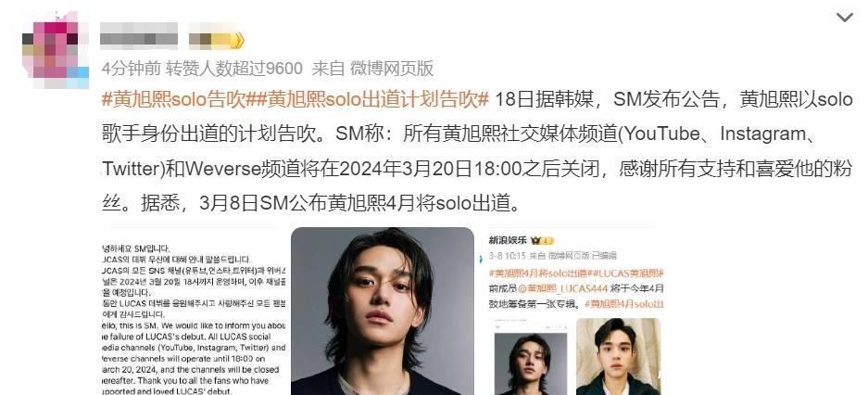Viewport: 868px width, 395px height.
Task: Open hashtag #黄旭熙solo出道计划告吹#
Action: pyautogui.click(x=368, y=100)
